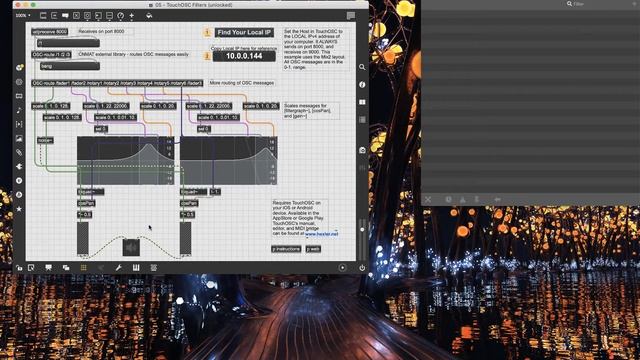Select the noise~ object
The width and height of the screenshot is (640, 360).
point(45,140)
